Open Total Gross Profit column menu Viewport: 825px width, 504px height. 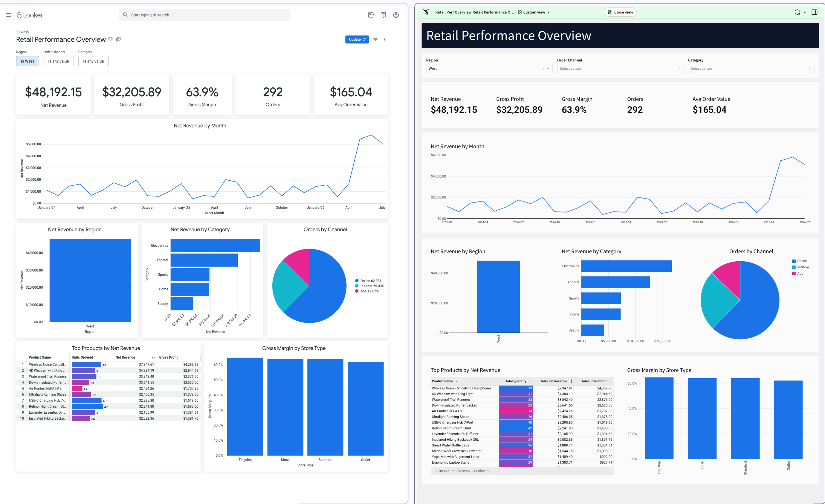pos(610,381)
